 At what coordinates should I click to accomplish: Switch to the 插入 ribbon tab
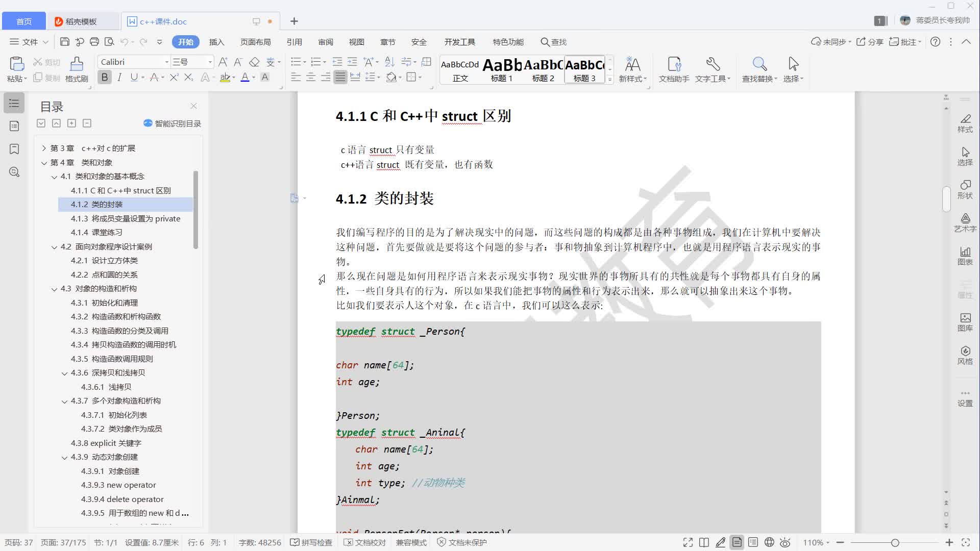coord(216,42)
